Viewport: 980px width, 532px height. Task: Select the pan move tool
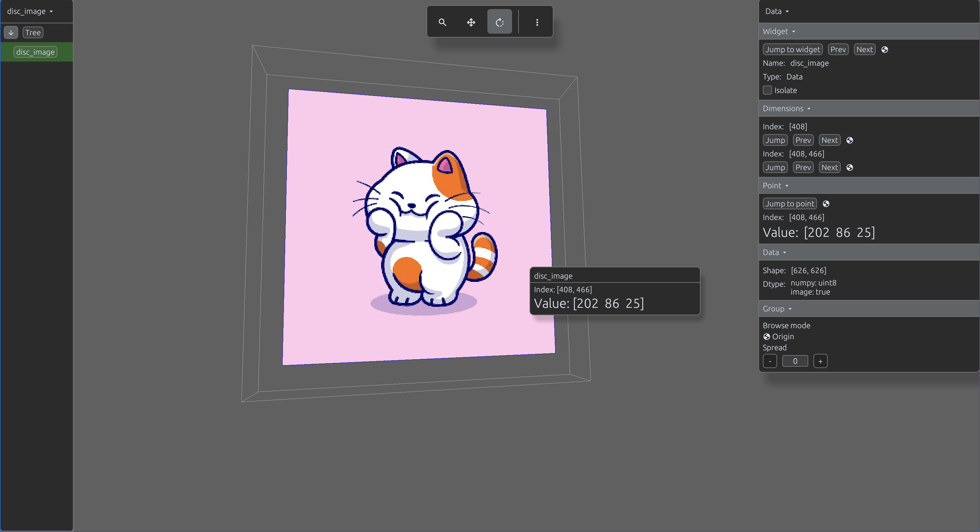(471, 22)
